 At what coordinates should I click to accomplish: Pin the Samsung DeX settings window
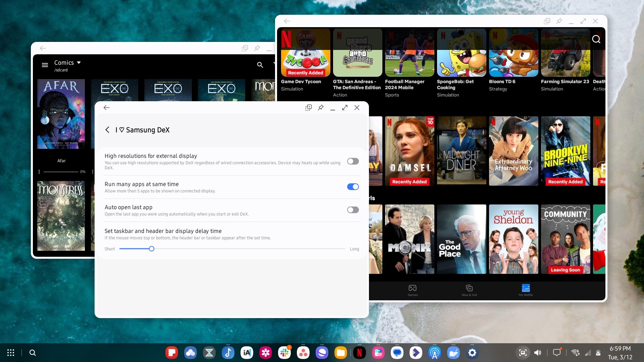tap(321, 108)
